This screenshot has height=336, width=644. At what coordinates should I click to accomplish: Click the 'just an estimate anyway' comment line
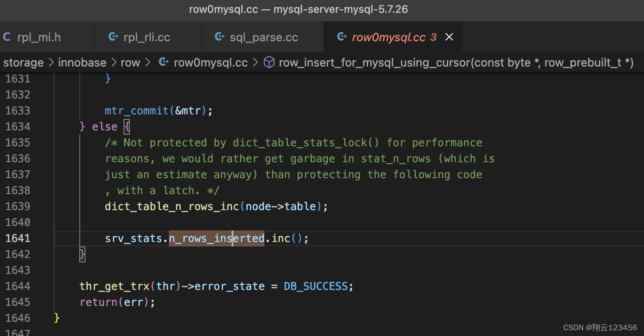point(294,174)
